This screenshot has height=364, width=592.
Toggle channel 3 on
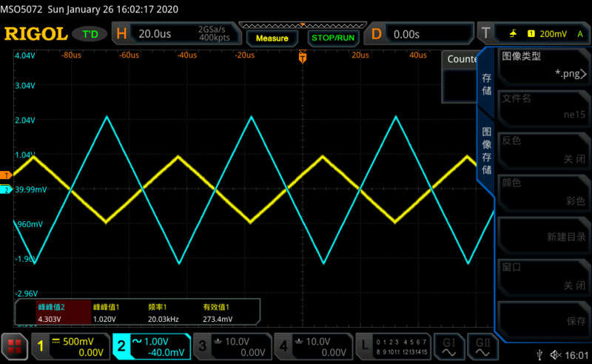(x=231, y=346)
